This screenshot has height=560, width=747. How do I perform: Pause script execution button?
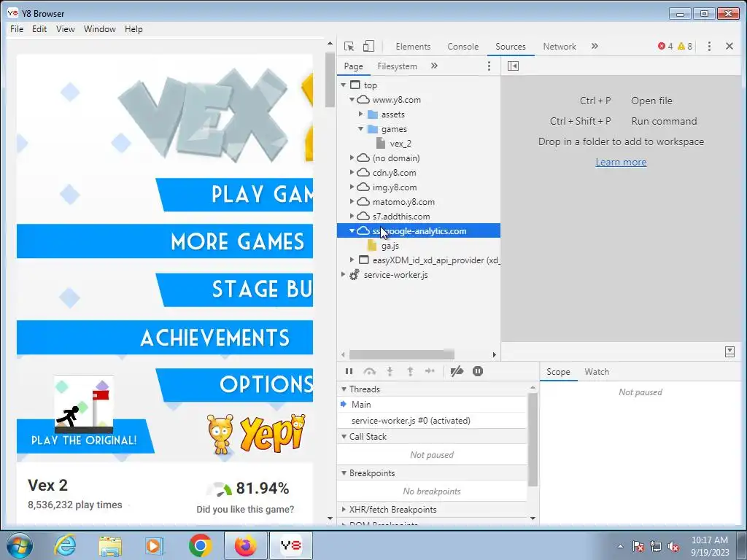[x=349, y=371]
